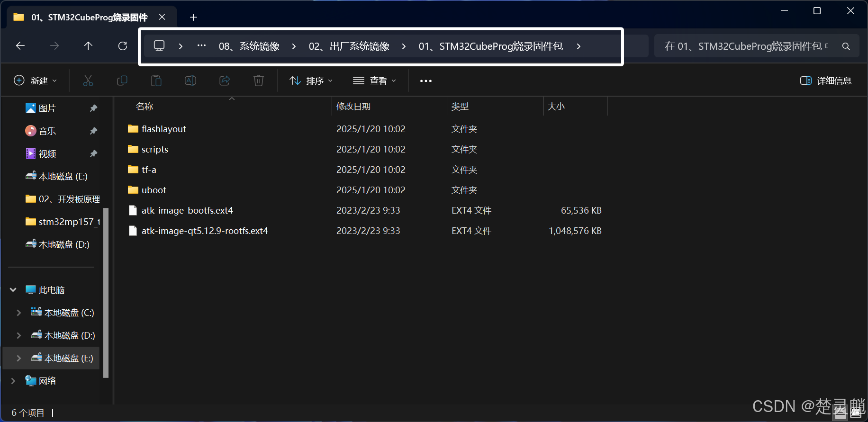Select atk-image-bootfs.ext4 file
This screenshot has height=422, width=868.
(187, 210)
